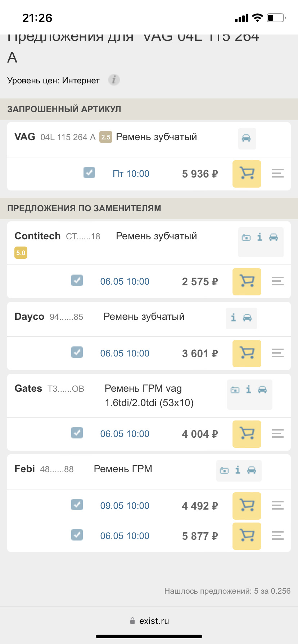Click the price level info icon
This screenshot has width=298, height=644.
(x=114, y=80)
